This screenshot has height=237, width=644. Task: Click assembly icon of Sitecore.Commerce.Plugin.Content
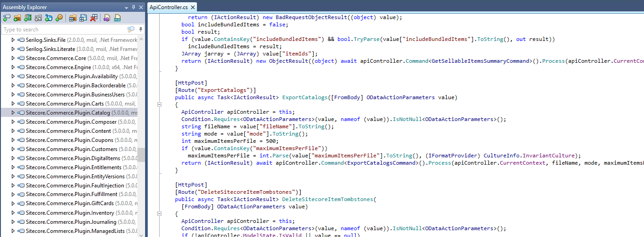coord(21,131)
